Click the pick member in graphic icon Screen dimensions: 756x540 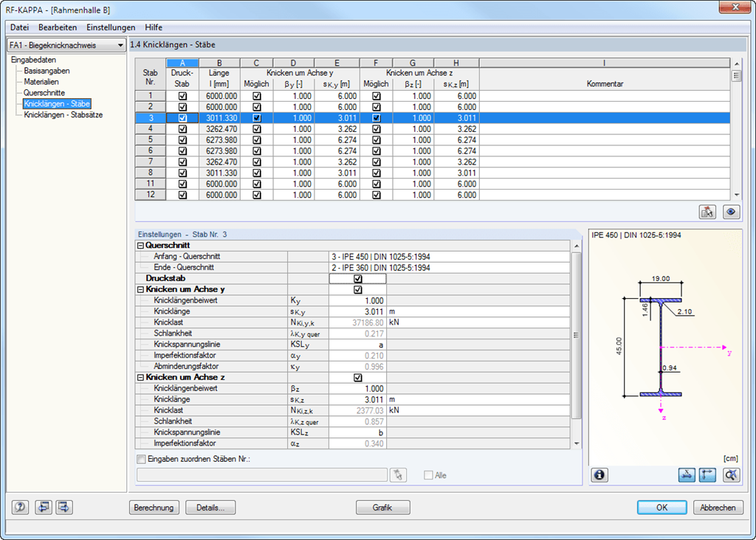(x=707, y=212)
